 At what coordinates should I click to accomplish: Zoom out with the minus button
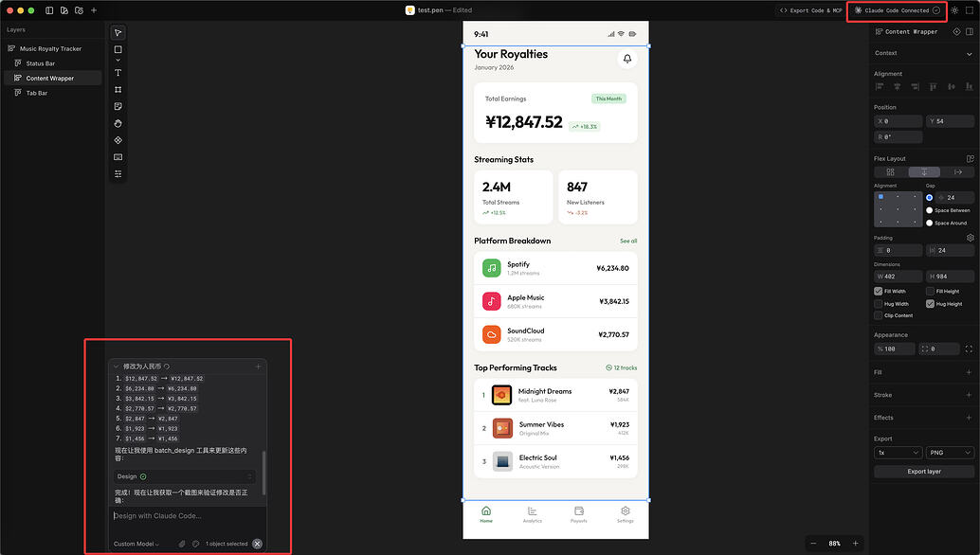813,543
